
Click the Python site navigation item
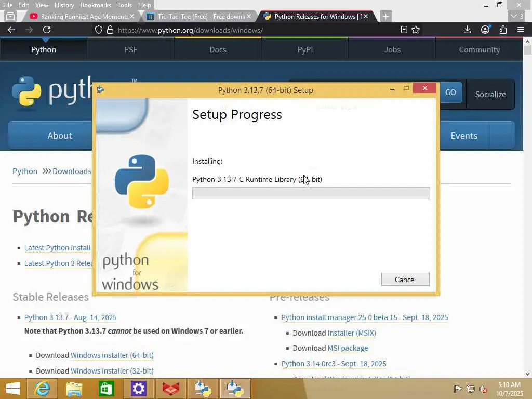click(x=44, y=50)
